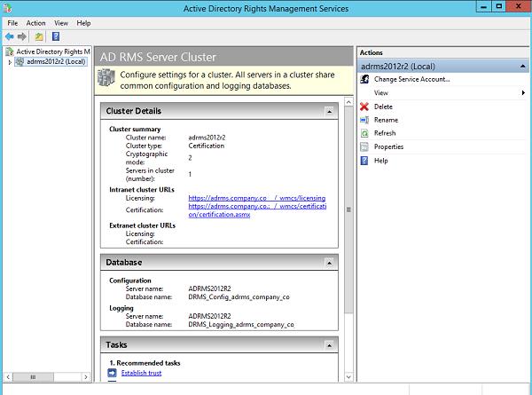The image size is (532, 395).
Task: Click the green Refresh action icon
Action: click(x=364, y=133)
